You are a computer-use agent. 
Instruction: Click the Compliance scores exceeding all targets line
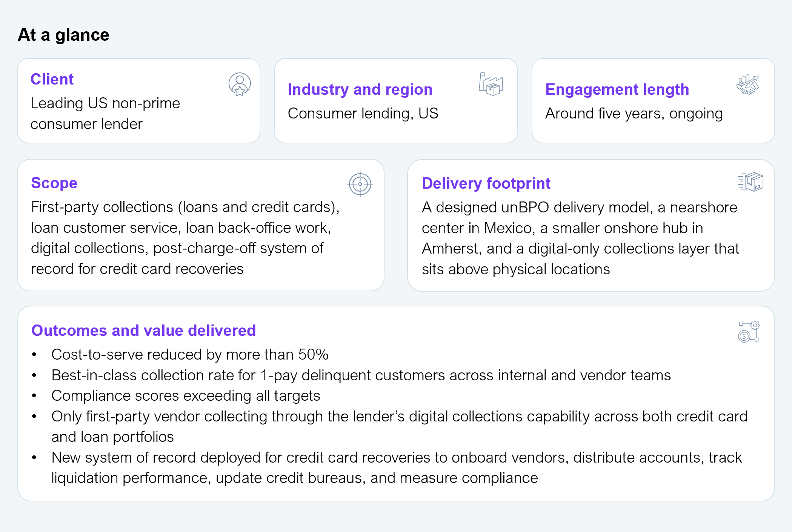pos(186,396)
